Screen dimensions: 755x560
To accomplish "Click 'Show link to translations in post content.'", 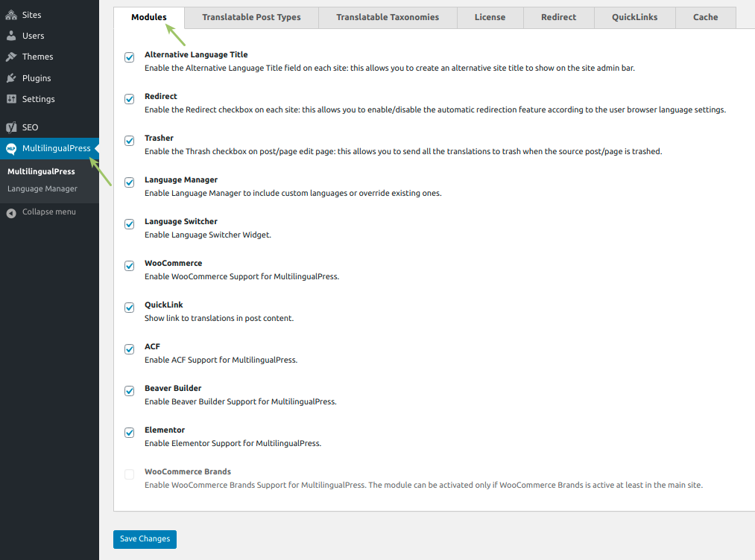I will (x=219, y=319).
